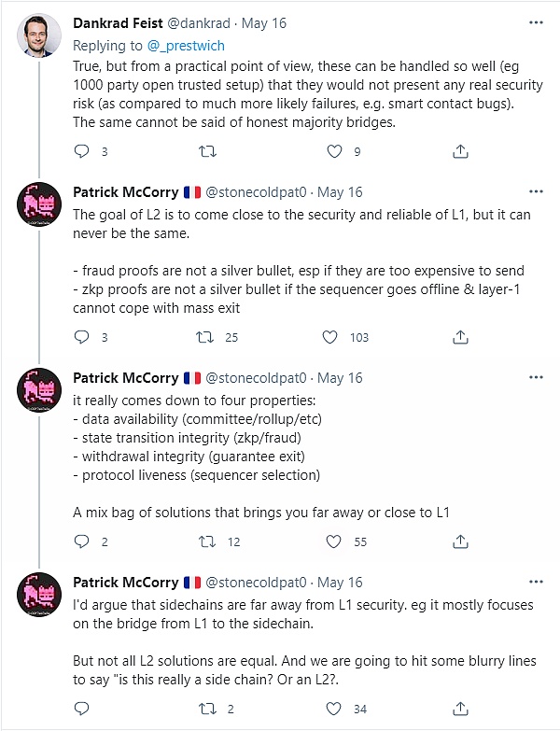
Task: Retweet Dankrad Feist's trusted setup tweet
Action: (207, 151)
